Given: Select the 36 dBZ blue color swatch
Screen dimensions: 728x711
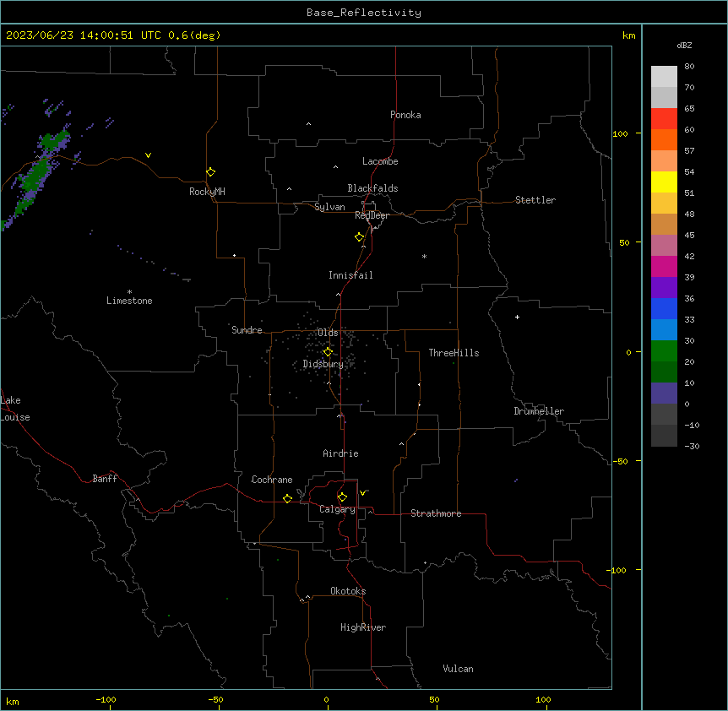Looking at the screenshot, I should tap(664, 308).
